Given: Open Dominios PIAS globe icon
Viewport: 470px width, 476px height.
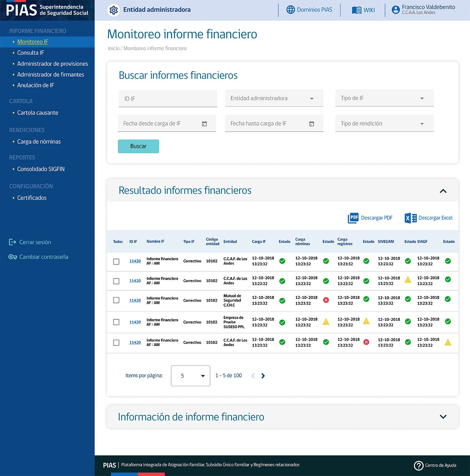Looking at the screenshot, I should coord(290,10).
